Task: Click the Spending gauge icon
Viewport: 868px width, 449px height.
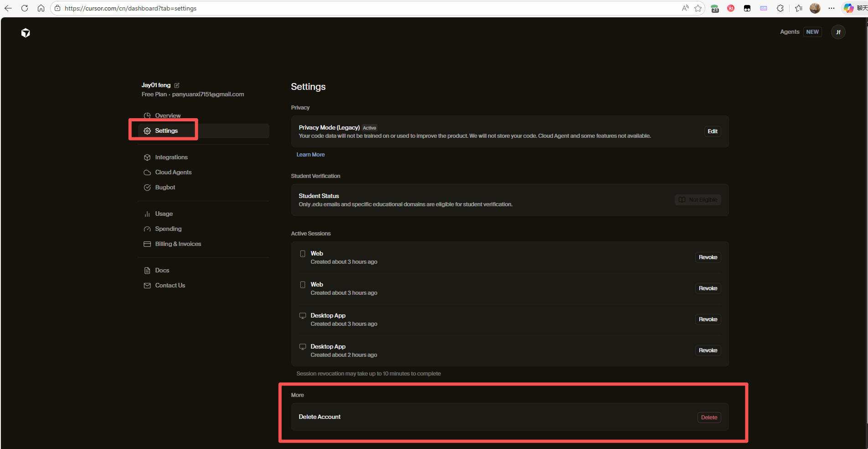Action: 147,229
